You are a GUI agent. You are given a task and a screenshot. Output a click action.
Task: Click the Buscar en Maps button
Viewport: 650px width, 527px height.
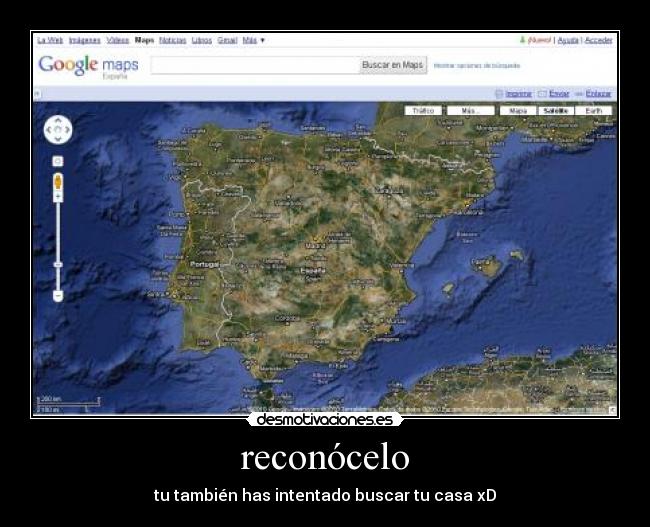point(393,65)
